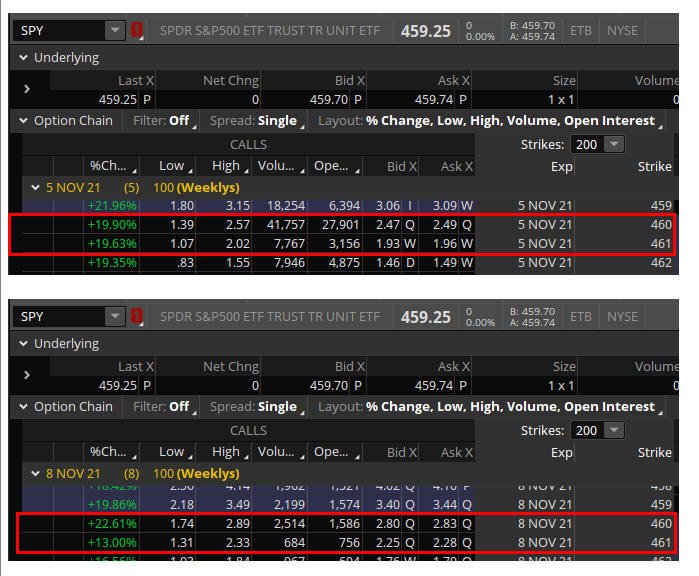The width and height of the screenshot is (699, 576).
Task: Click the top %Ch... column header
Action: (112, 166)
